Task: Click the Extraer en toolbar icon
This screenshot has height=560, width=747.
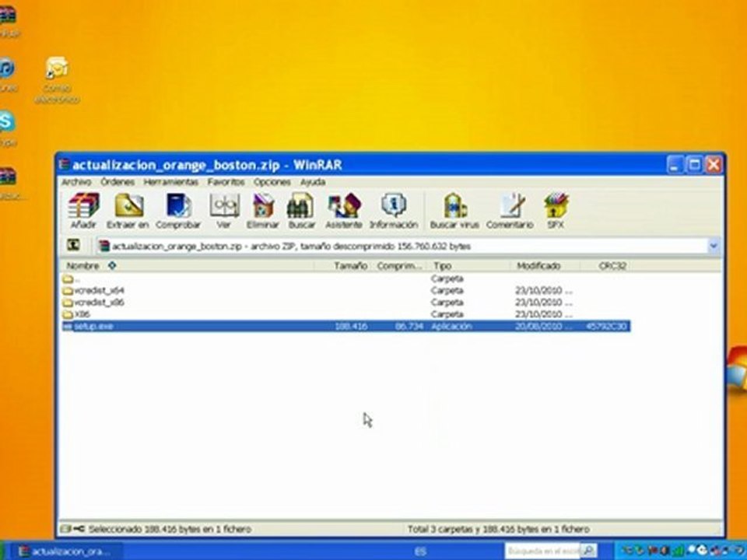Action: point(128,211)
